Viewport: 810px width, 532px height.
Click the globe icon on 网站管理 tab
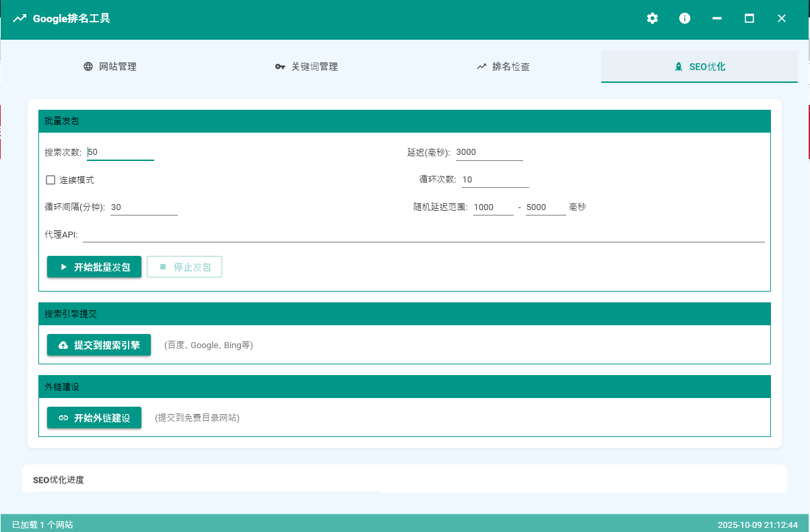87,67
